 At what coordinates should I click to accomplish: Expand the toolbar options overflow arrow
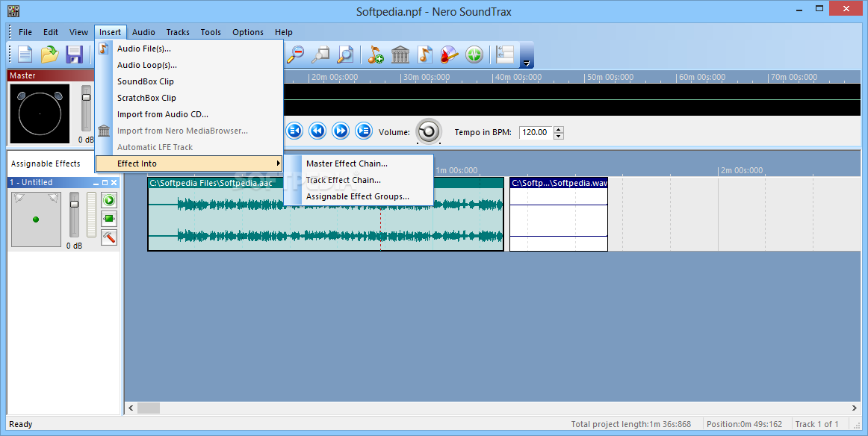coord(527,63)
